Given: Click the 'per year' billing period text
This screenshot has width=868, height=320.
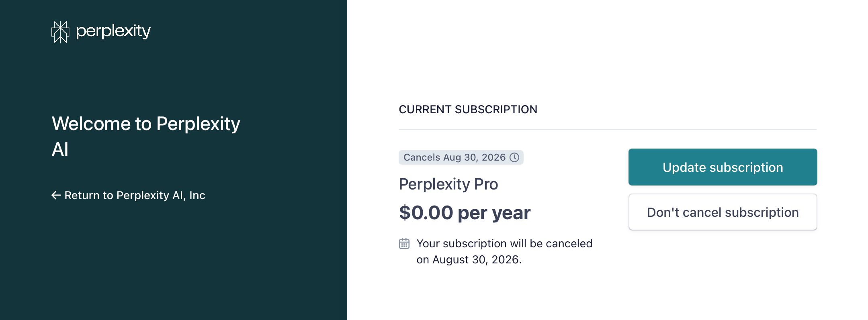Looking at the screenshot, I should click(x=494, y=213).
